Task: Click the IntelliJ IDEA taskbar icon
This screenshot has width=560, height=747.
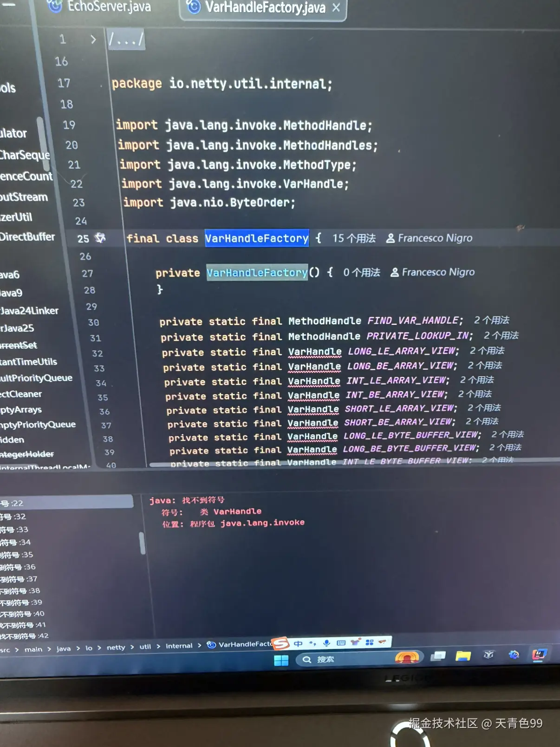Action: 539,655
